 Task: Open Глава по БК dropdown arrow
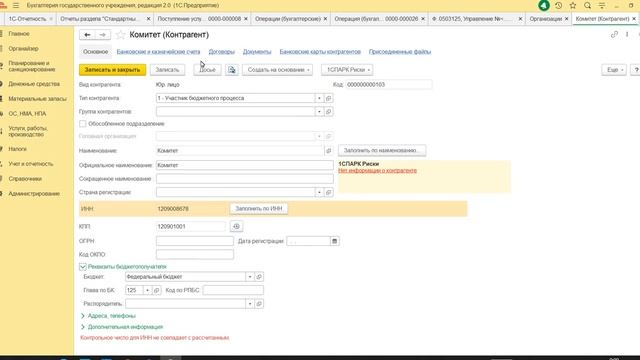147,291
